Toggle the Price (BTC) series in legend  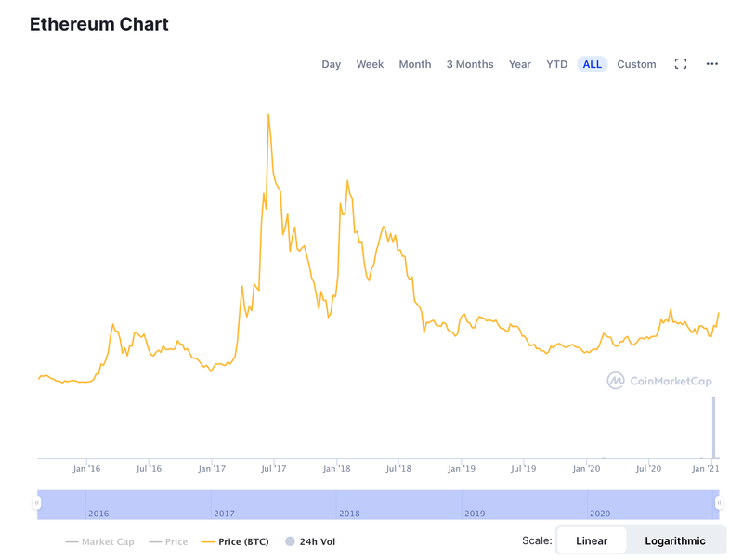(x=237, y=541)
